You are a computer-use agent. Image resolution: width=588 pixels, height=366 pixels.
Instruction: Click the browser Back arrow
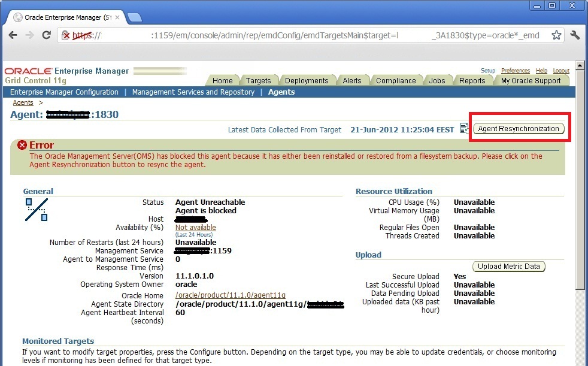(x=13, y=35)
